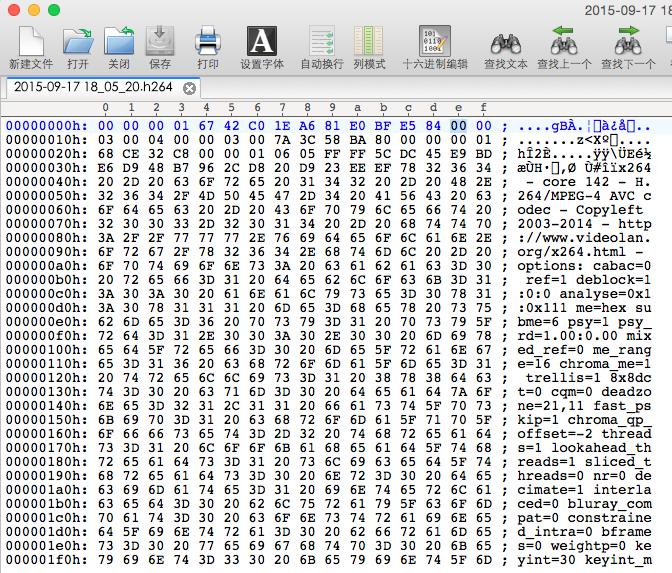This screenshot has height=573, width=672.
Task: Click ASCII text 'options: cabac=0'
Action: pyautogui.click(x=585, y=266)
